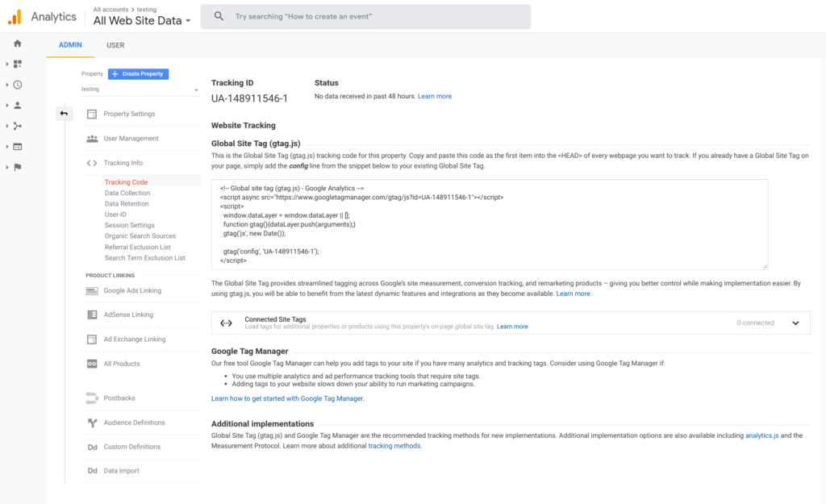Screen dimensions: 826x504
Task: Click the Audience Definitions fork icon
Action: (x=92, y=423)
